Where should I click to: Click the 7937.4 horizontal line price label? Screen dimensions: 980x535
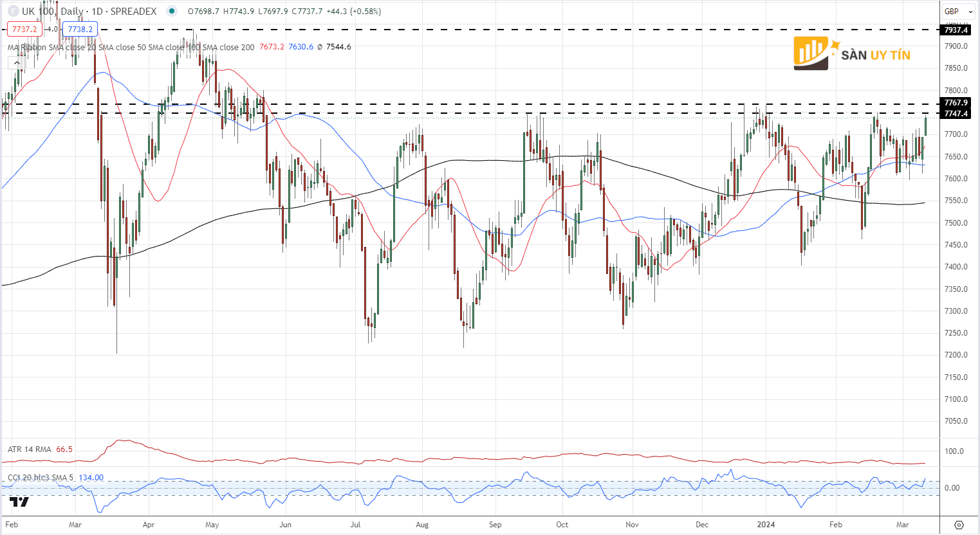point(956,30)
